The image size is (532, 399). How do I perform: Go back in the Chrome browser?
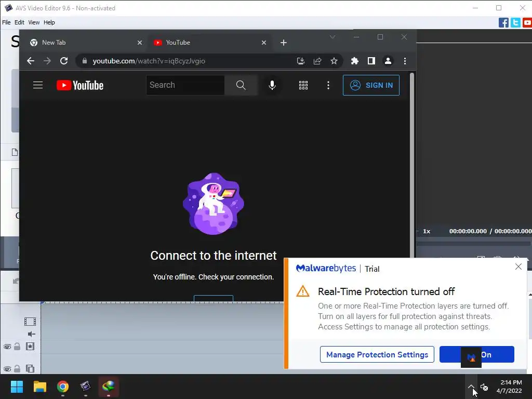(31, 61)
